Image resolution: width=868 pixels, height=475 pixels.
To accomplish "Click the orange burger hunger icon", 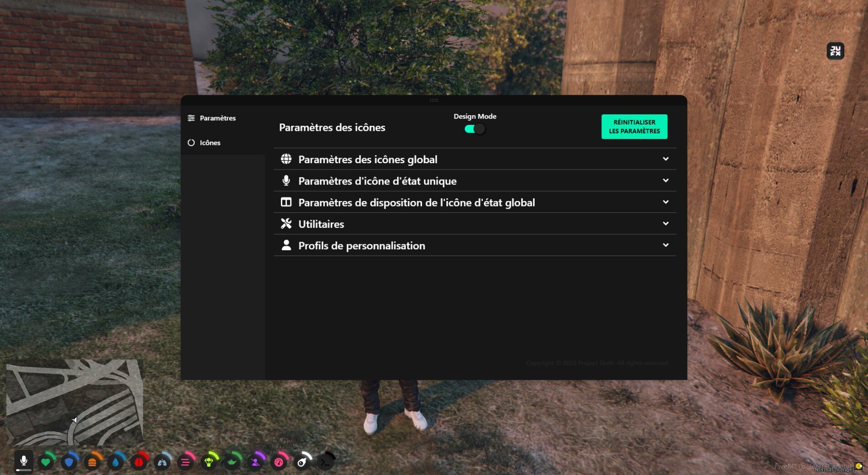I will pos(92,462).
